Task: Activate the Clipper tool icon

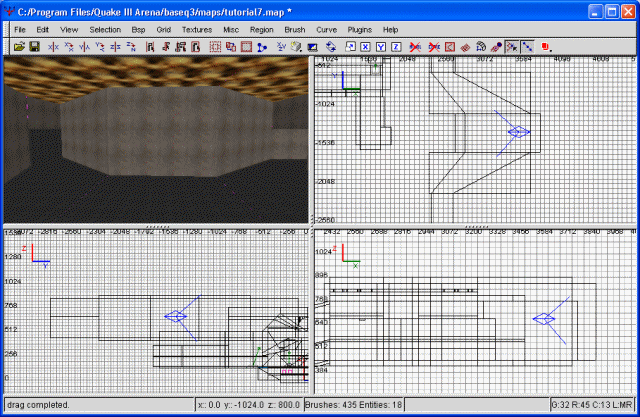Action: (x=262, y=47)
